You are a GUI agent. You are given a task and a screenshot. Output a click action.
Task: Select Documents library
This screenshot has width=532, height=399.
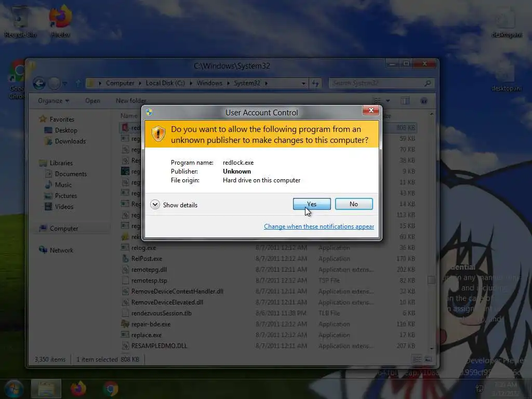(x=71, y=174)
